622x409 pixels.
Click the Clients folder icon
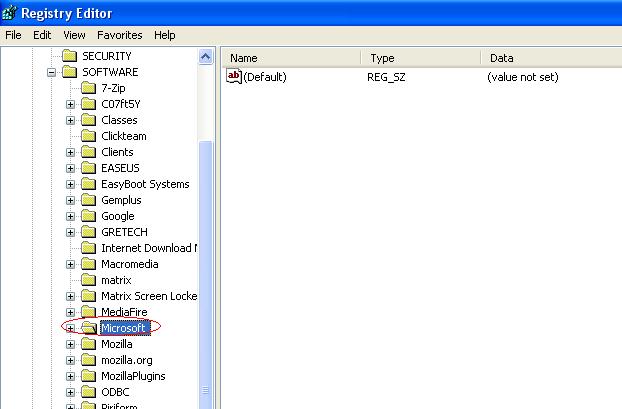[x=88, y=152]
